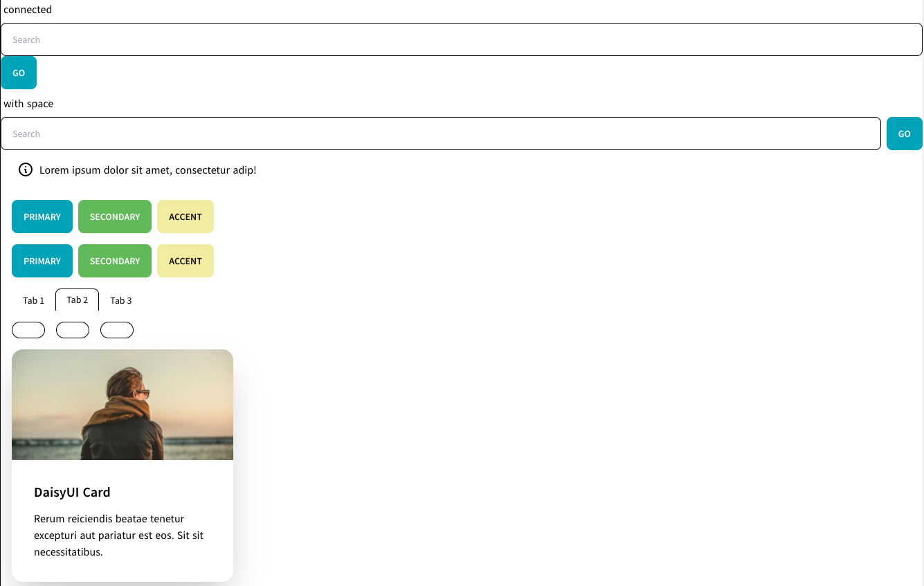Click the Lorem ipsum alert text
The width and height of the screenshot is (924, 586).
pyautogui.click(x=147, y=170)
